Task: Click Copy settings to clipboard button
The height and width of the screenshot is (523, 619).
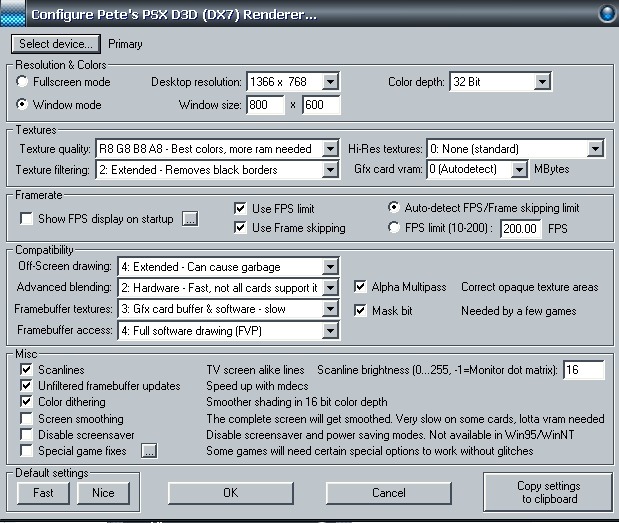Action: tap(548, 492)
